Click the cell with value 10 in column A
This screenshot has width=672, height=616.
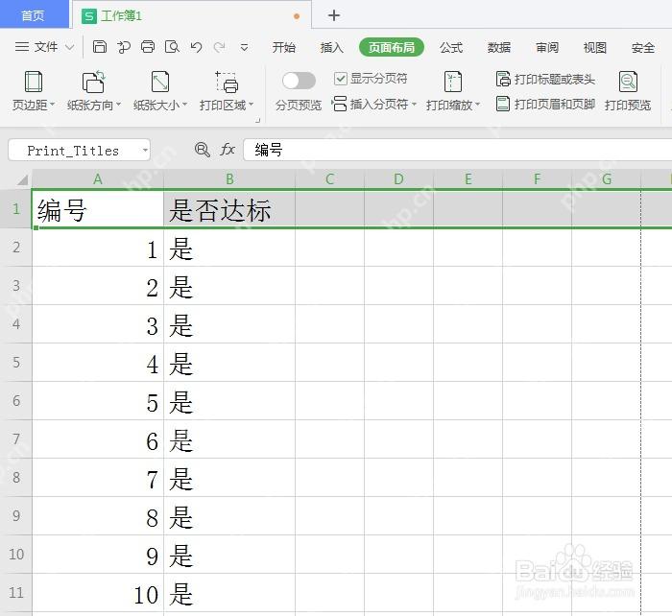click(x=98, y=593)
